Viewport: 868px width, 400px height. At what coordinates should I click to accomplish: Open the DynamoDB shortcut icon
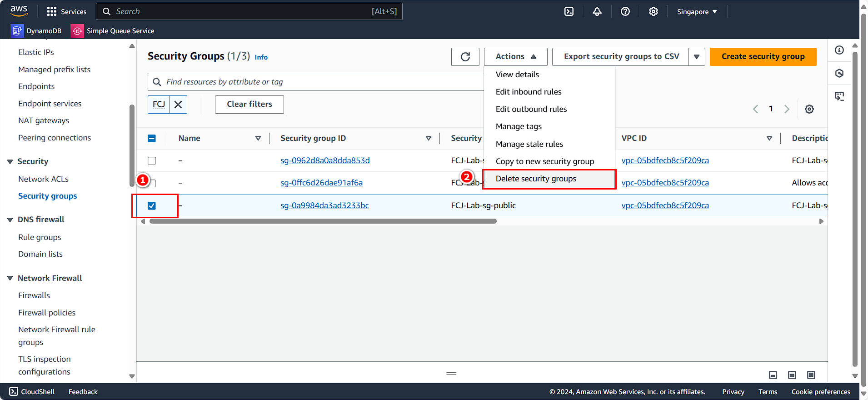[x=17, y=31]
